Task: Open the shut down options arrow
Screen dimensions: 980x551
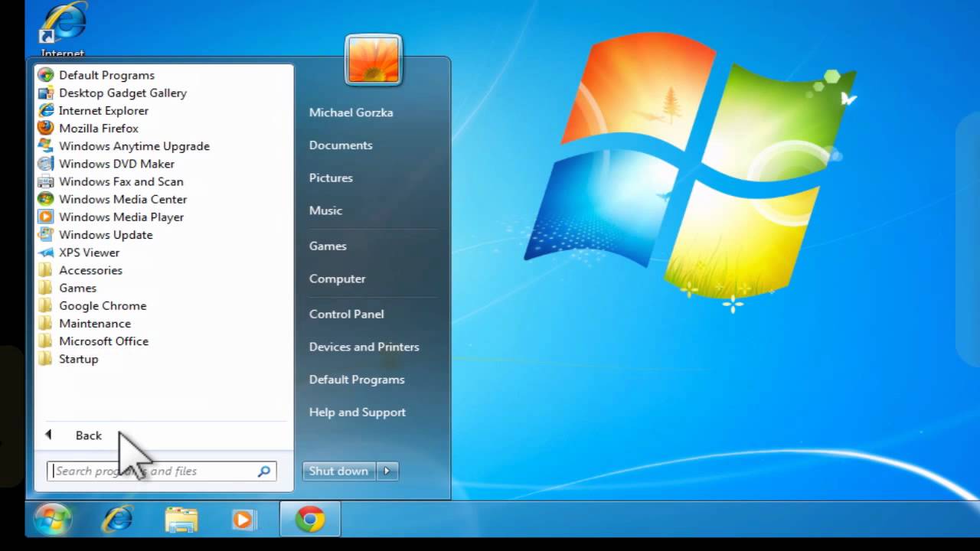Action: click(387, 471)
